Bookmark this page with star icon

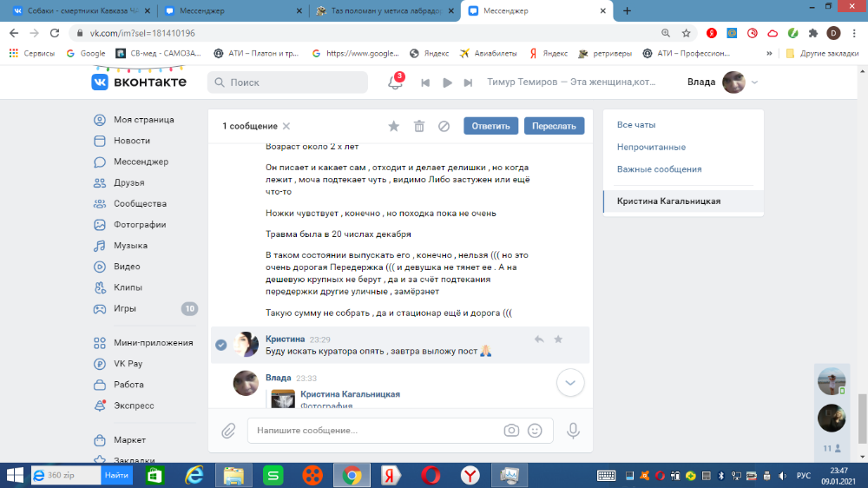(687, 33)
